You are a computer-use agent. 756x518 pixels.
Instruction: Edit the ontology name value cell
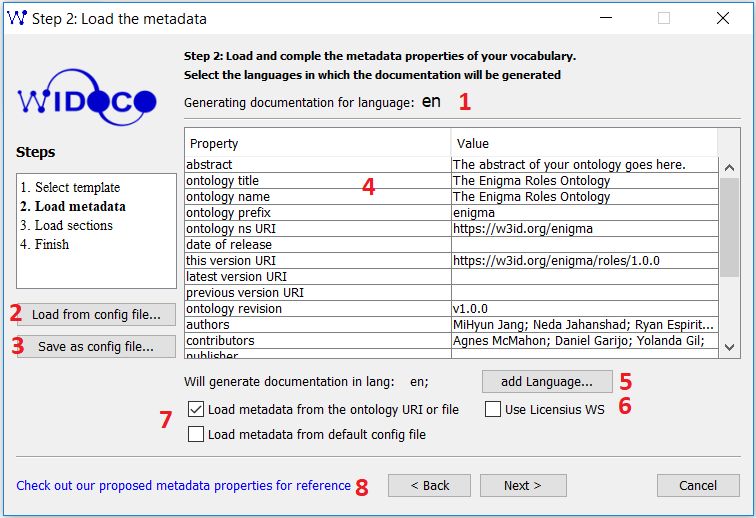coord(584,196)
